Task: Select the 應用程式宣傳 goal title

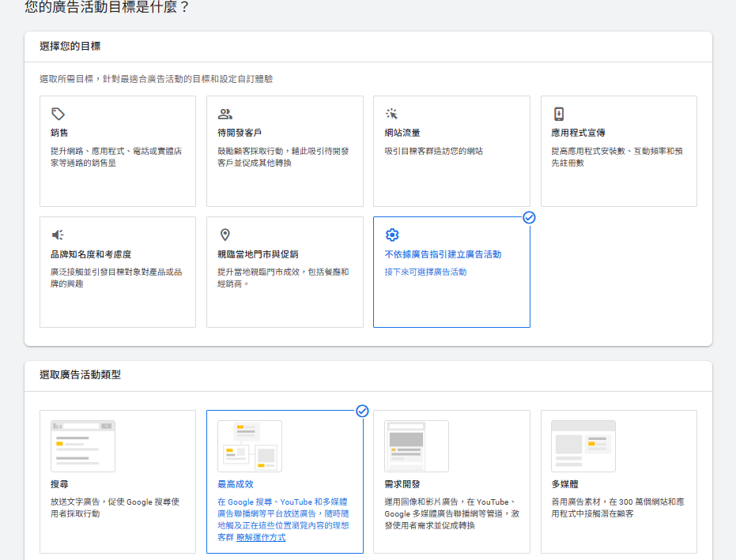Action: click(x=579, y=133)
